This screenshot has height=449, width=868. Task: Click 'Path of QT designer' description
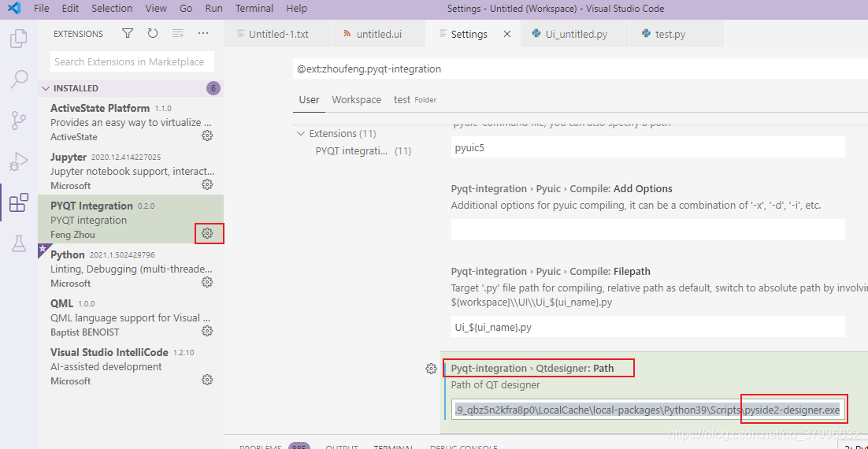(495, 384)
